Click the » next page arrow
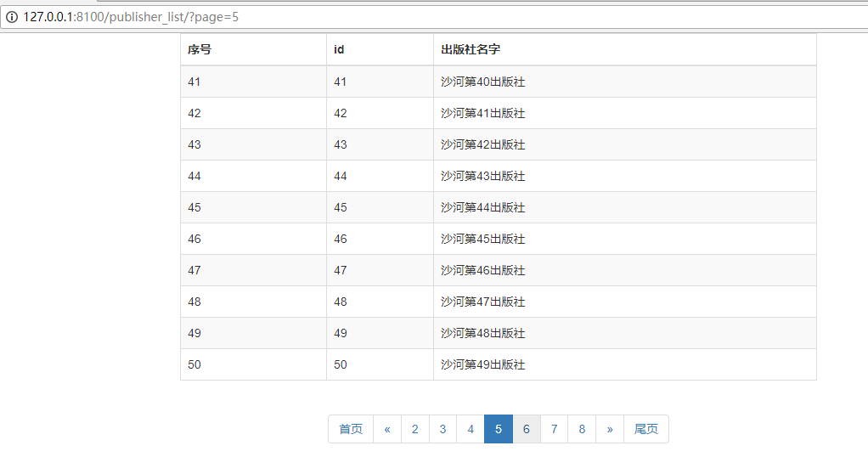868x457 pixels. click(610, 429)
